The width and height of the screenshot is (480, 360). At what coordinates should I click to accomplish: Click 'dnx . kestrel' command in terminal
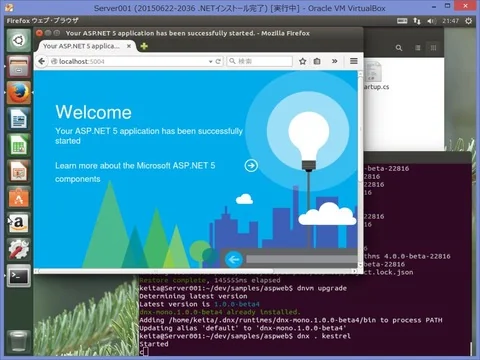(324, 336)
